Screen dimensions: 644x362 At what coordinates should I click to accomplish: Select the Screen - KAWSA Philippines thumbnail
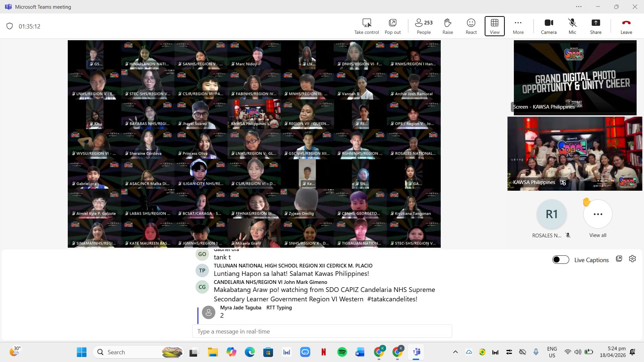point(575,77)
